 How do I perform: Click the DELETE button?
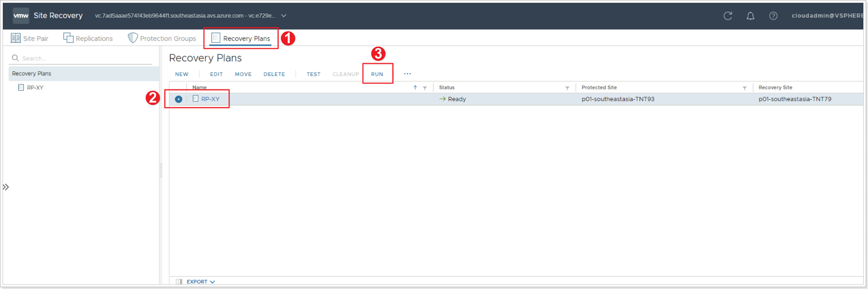274,74
